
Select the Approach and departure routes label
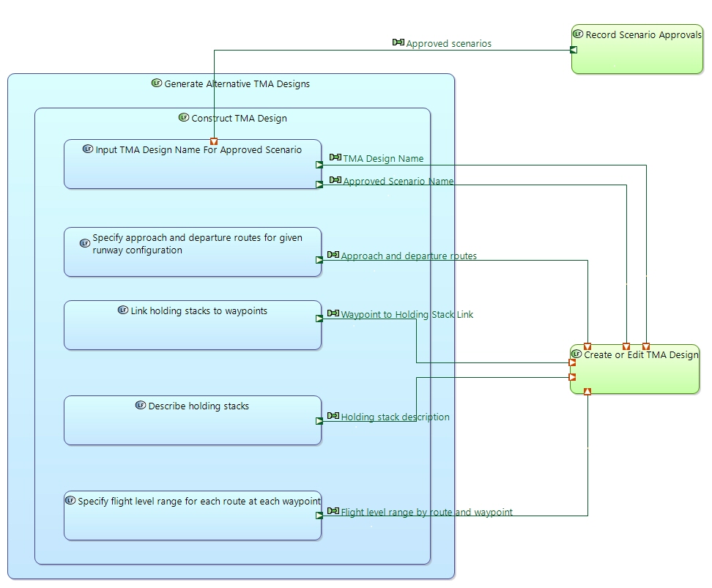pyautogui.click(x=409, y=256)
